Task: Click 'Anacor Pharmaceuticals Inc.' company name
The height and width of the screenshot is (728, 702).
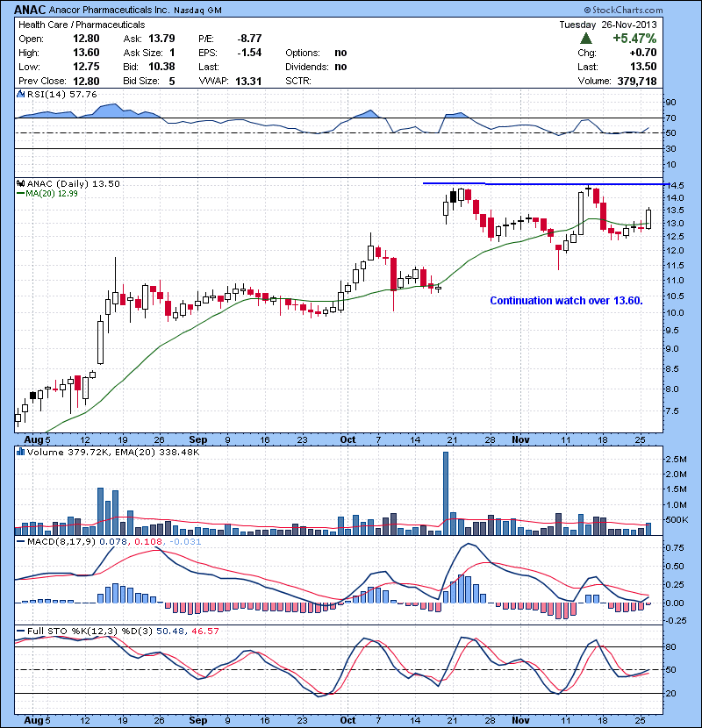Action: 109,10
